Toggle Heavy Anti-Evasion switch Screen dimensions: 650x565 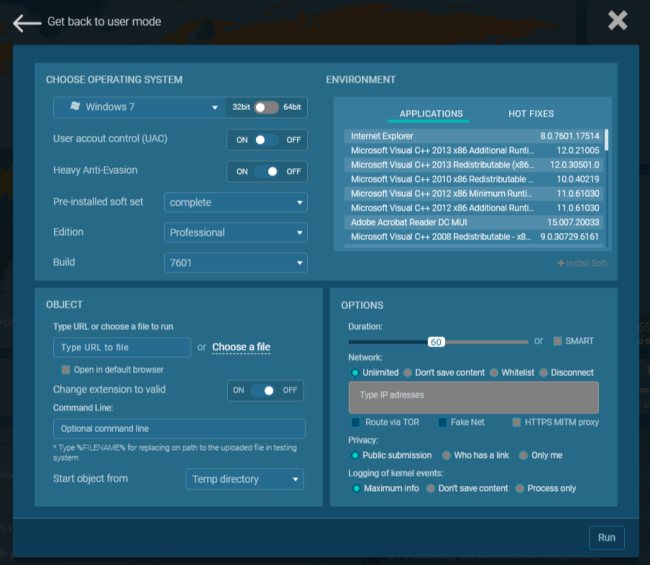click(x=267, y=171)
